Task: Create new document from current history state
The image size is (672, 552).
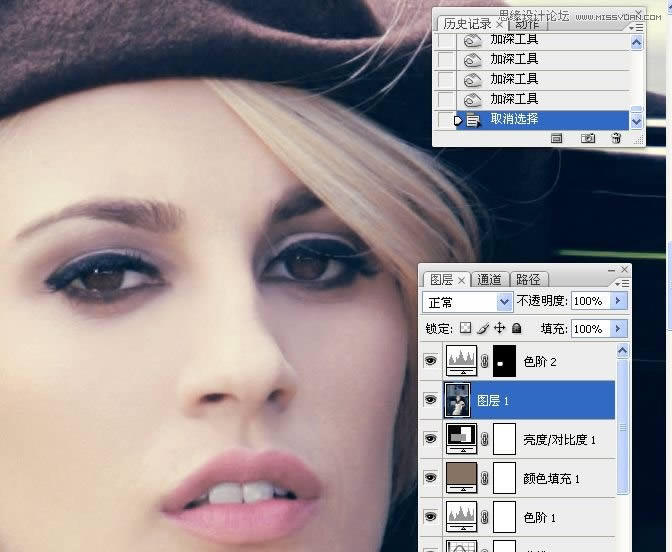Action: (557, 139)
